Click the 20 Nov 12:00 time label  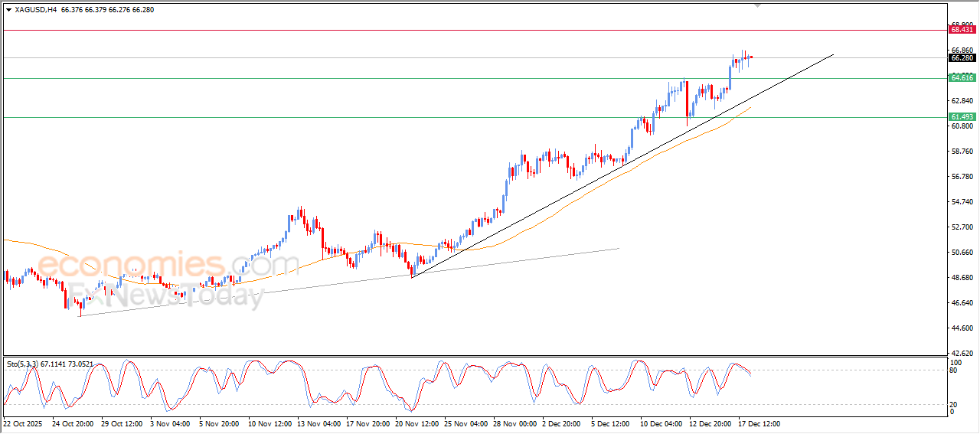pos(415,423)
